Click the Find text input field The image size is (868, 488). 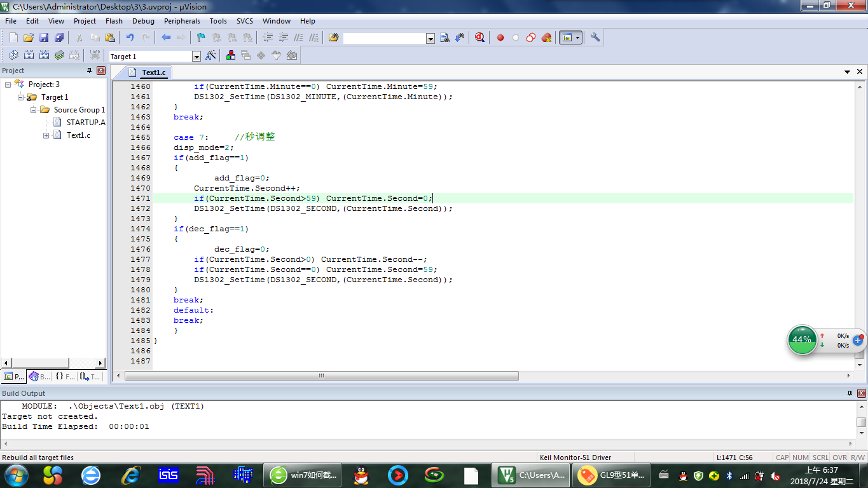(384, 38)
